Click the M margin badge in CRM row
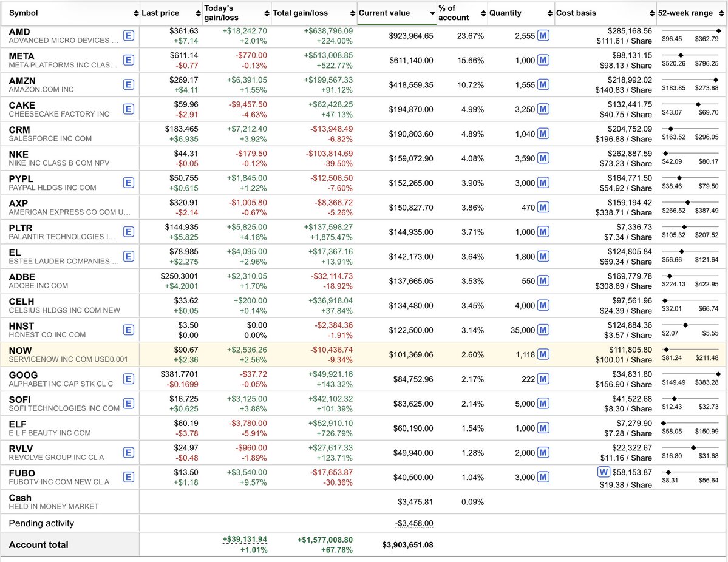Screen dimensions: 728x562 543,134
